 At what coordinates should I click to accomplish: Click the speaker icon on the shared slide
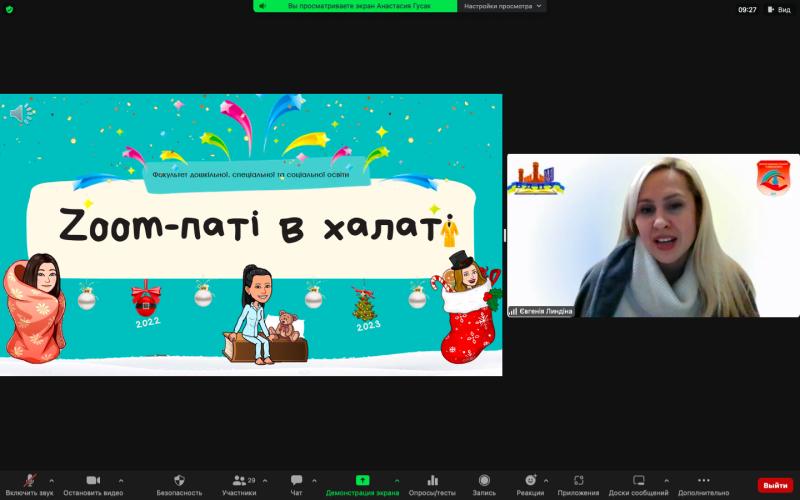pyautogui.click(x=21, y=113)
